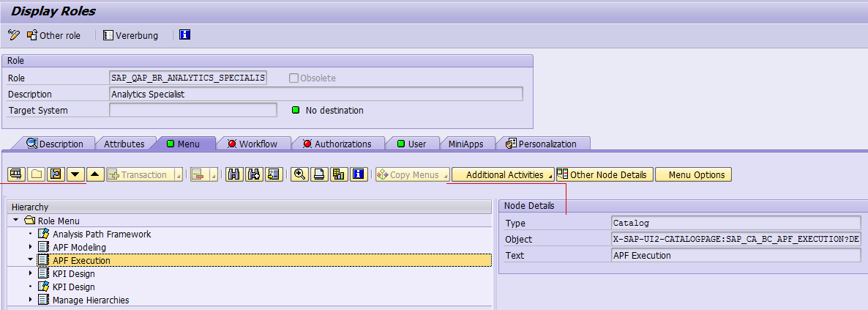This screenshot has height=310, width=868.
Task: Switch to the User tab
Action: (x=411, y=144)
